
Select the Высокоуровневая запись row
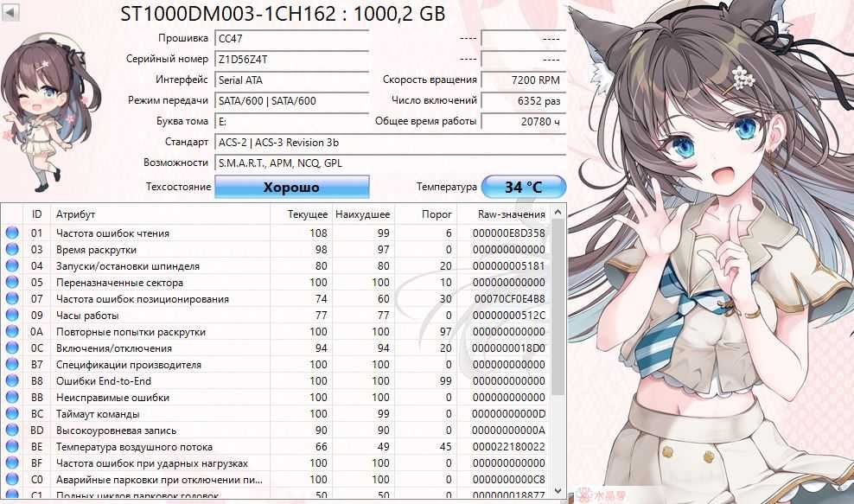point(276,430)
